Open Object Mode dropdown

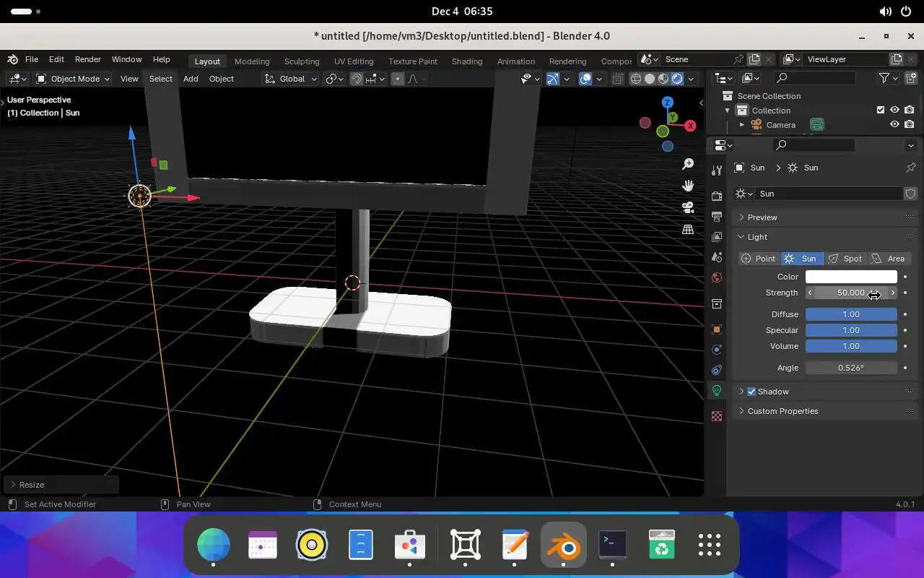click(x=72, y=79)
